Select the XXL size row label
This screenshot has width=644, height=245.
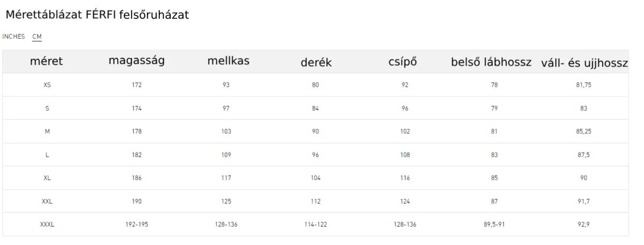47,201
